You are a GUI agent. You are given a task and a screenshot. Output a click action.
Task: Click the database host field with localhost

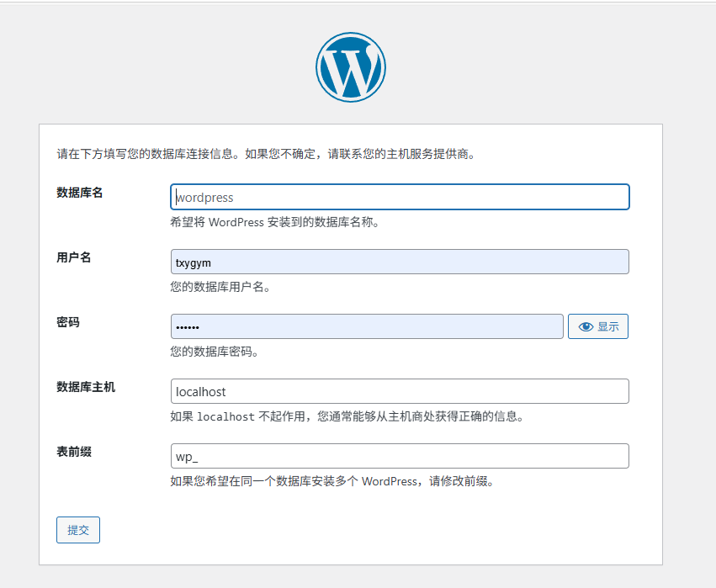click(x=400, y=391)
